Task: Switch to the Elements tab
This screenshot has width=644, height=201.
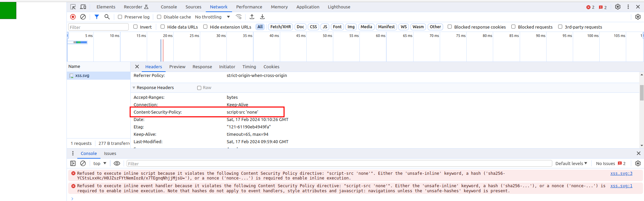Action: pos(106,7)
